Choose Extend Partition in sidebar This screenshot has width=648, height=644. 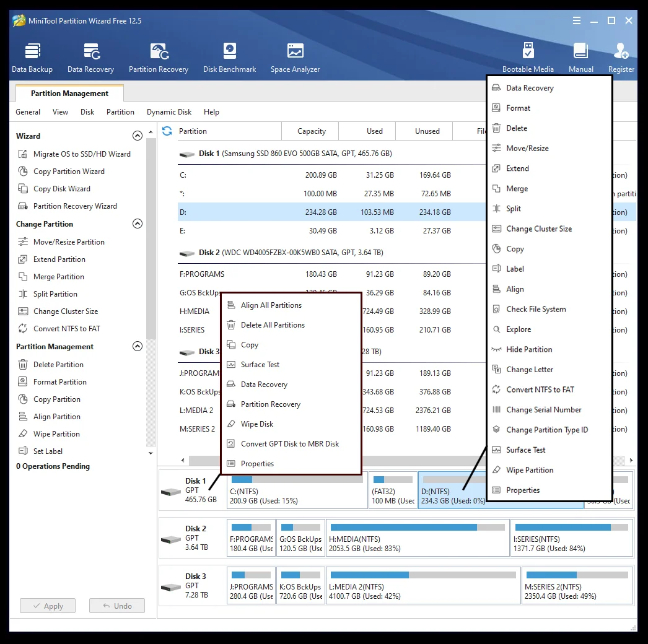pyautogui.click(x=51, y=259)
